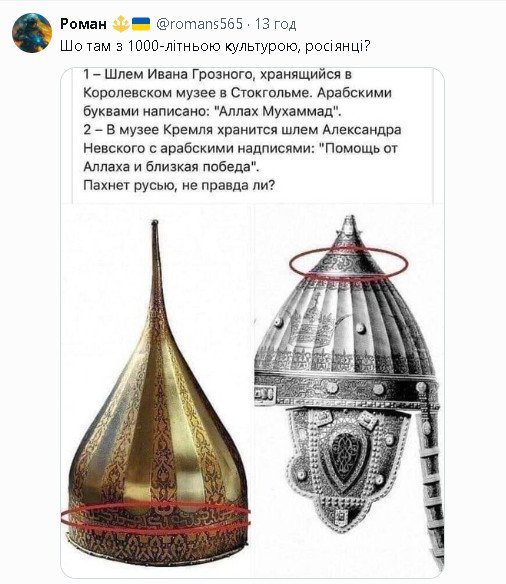
Task: Click the Ukrainian flag emoji icon
Action: coord(141,24)
